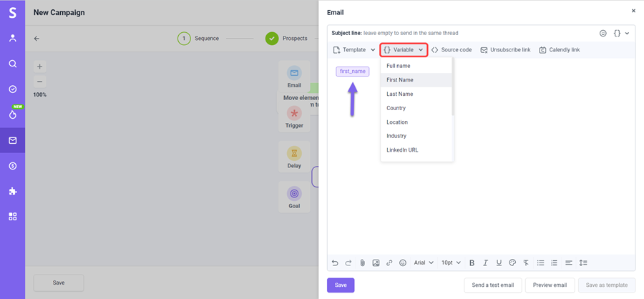The width and height of the screenshot is (644, 299).
Task: Clear text formatting
Action: pos(526,263)
